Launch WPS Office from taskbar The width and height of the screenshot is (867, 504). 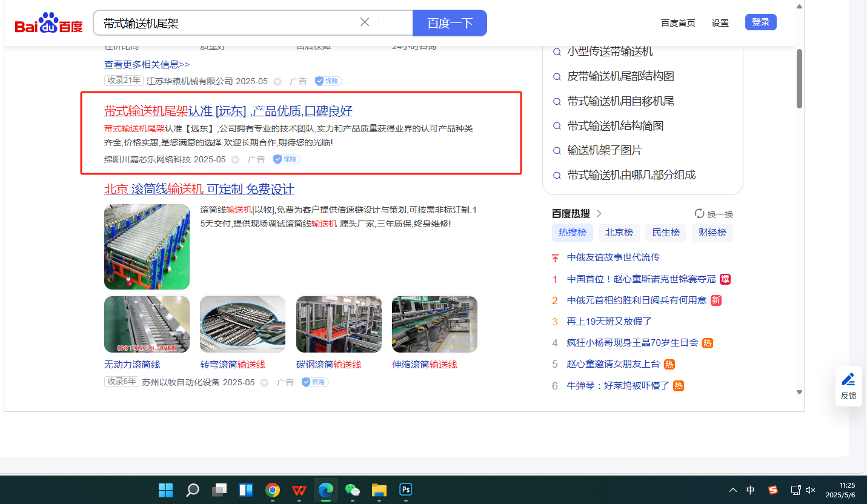coord(299,489)
